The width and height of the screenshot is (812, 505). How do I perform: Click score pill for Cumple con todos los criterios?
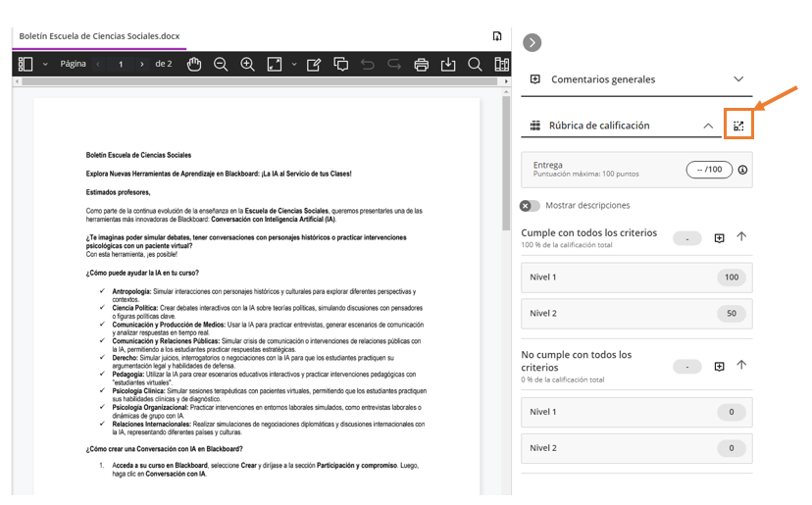click(687, 239)
